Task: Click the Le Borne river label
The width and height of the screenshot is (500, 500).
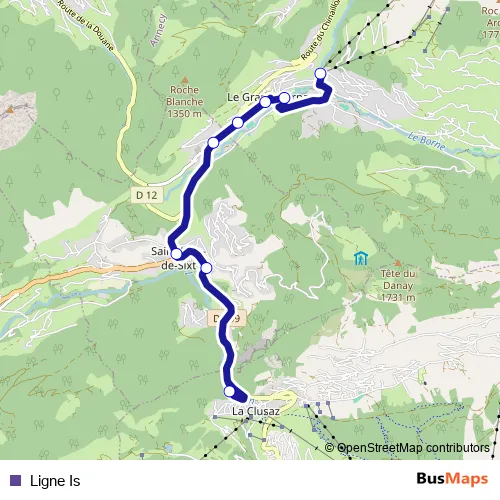Action: (427, 141)
